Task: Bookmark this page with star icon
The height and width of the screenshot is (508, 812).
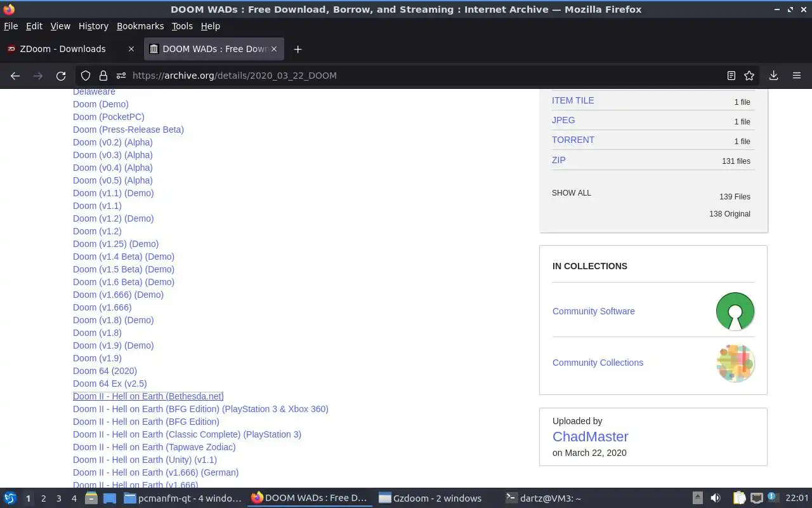Action: (749, 76)
